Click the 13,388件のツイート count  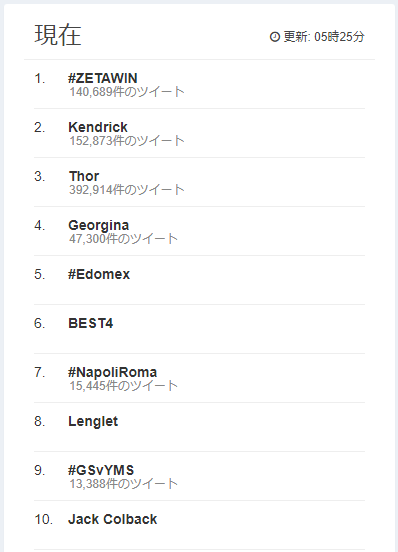coord(124,484)
